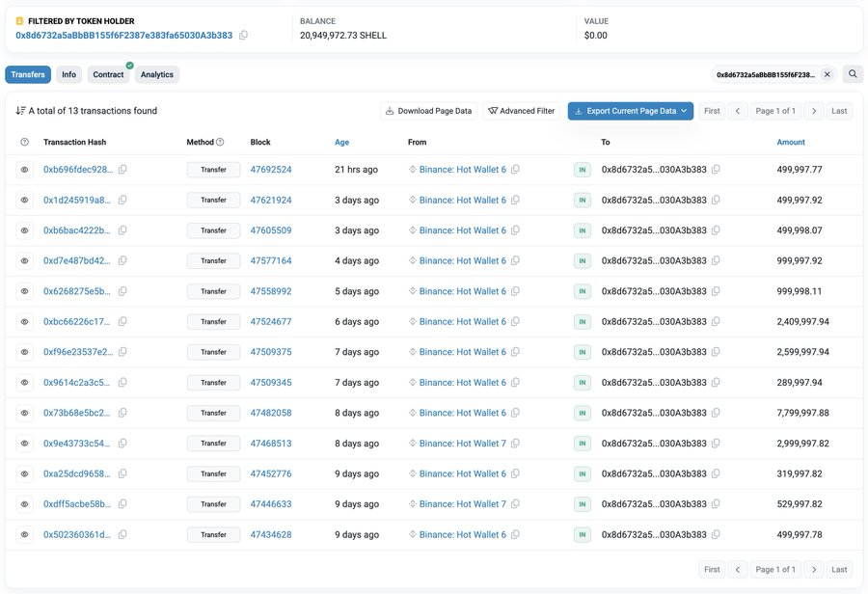Click the search magnifier icon
The height and width of the screenshot is (594, 868).
click(851, 73)
